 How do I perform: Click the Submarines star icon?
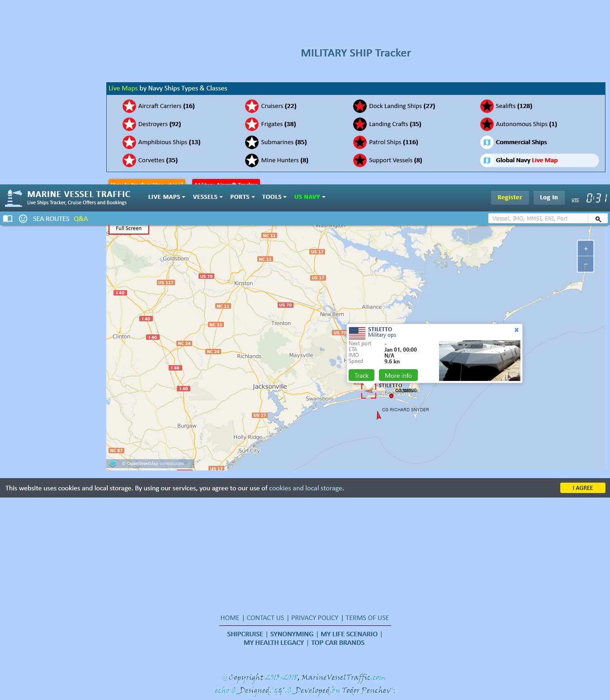point(252,142)
